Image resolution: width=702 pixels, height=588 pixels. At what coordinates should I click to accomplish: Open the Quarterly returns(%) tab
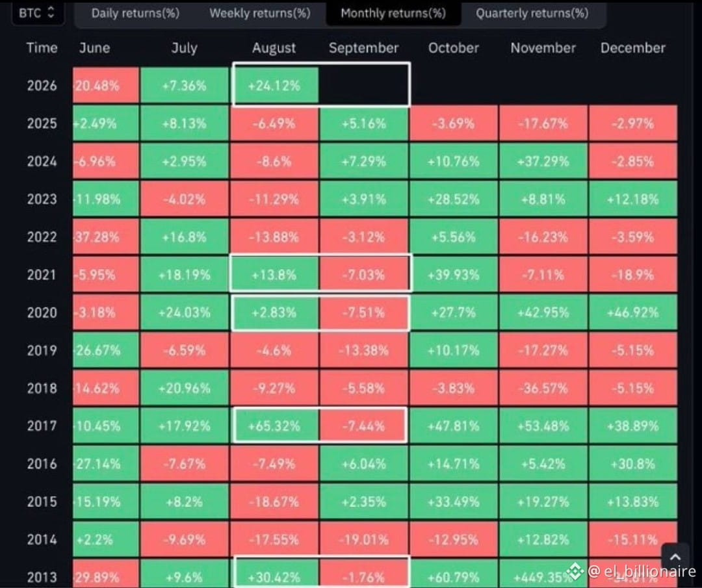(532, 14)
